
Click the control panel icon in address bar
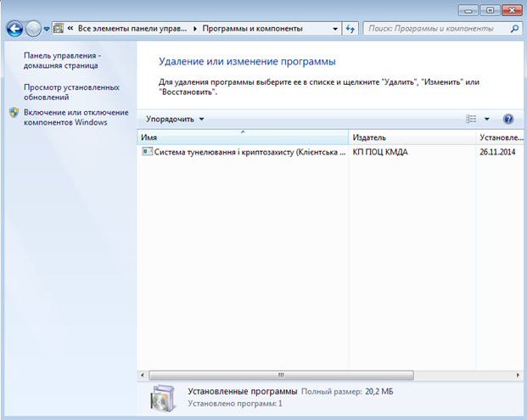pos(59,29)
